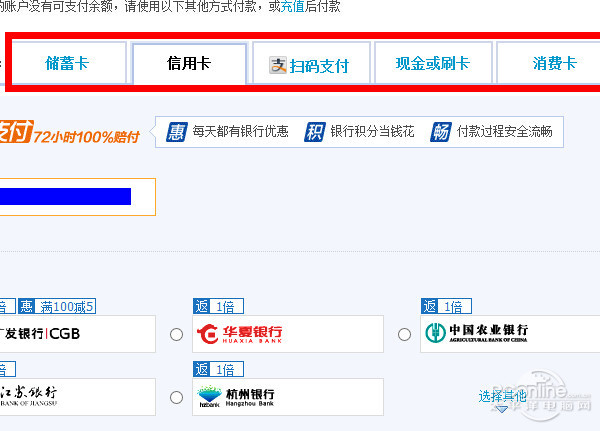Open the 扫码支付 tab
Screen dimensions: 600x431
[x=311, y=64]
